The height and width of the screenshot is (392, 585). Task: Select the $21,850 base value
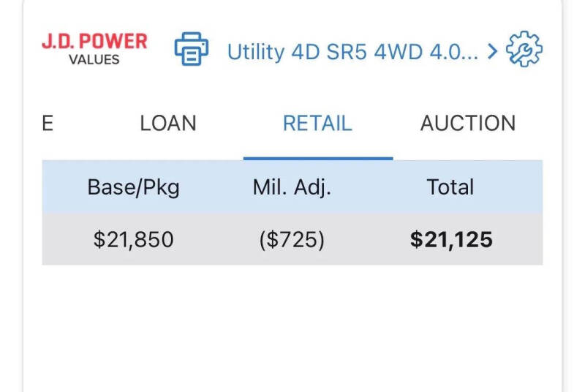pyautogui.click(x=133, y=239)
